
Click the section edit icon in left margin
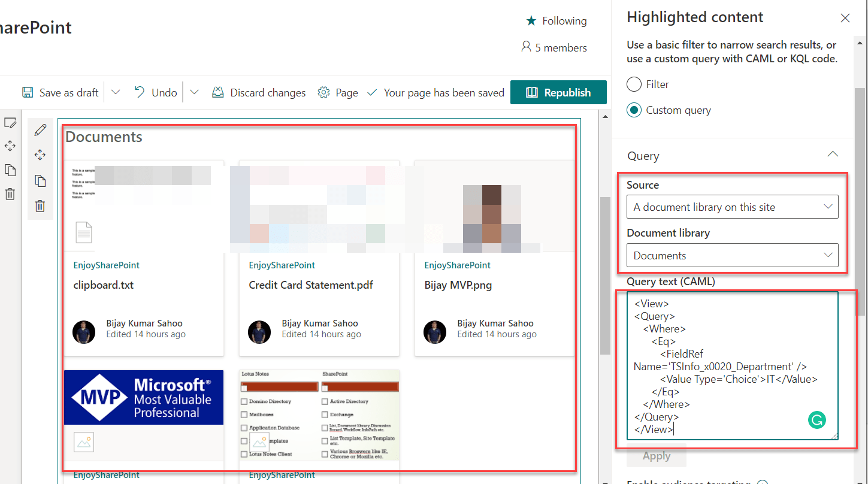pyautogui.click(x=11, y=122)
